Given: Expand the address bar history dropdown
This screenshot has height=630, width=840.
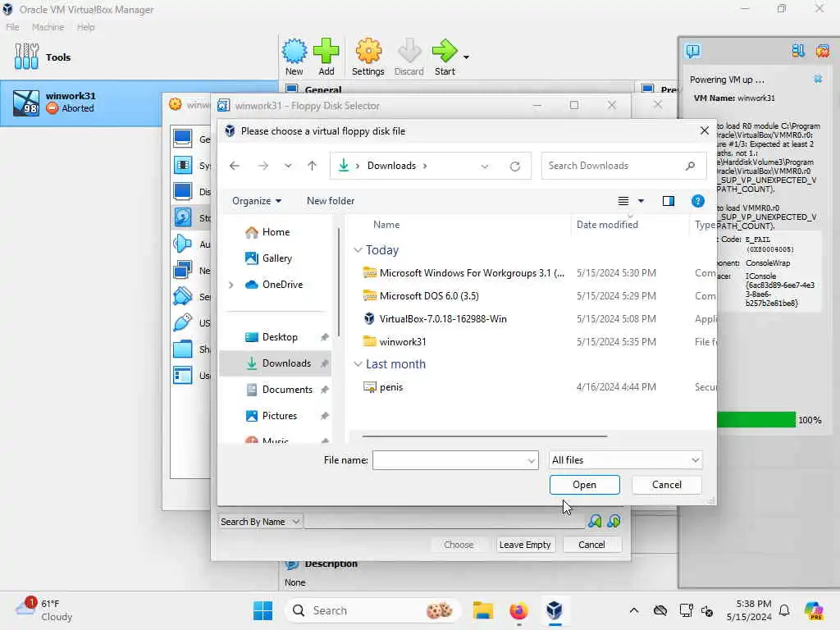Looking at the screenshot, I should click(484, 166).
